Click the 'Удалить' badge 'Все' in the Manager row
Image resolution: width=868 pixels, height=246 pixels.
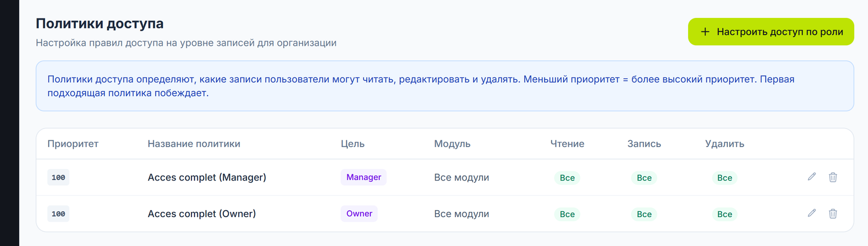pos(724,178)
